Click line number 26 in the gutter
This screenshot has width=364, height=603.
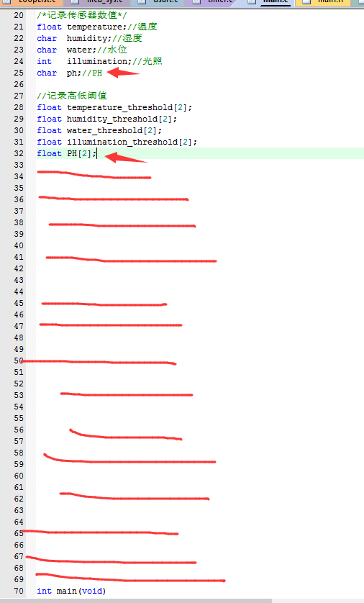[19, 84]
